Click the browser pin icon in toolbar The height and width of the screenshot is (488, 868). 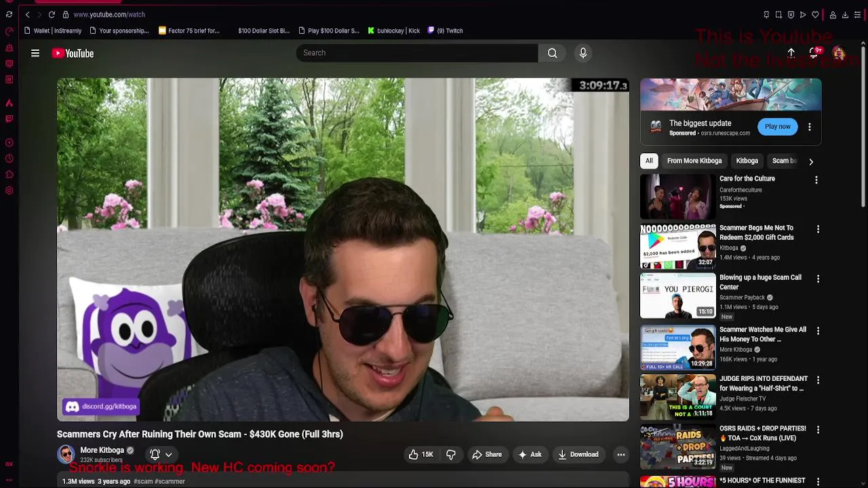point(766,14)
